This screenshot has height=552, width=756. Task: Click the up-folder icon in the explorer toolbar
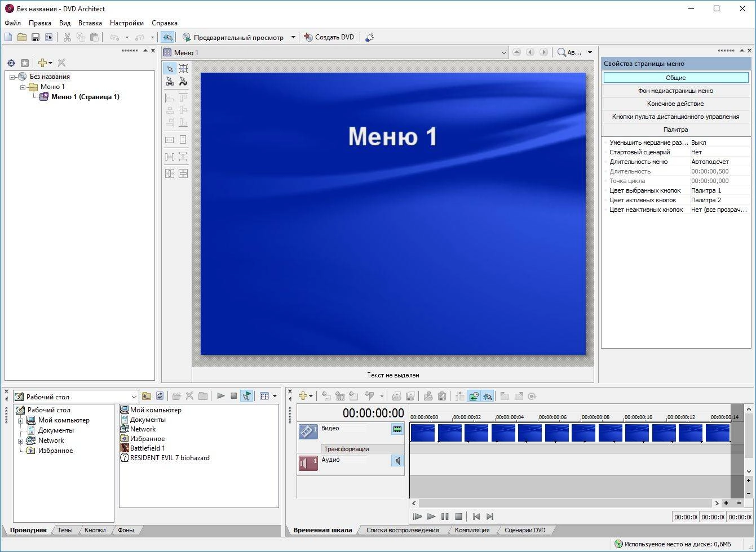tap(147, 396)
